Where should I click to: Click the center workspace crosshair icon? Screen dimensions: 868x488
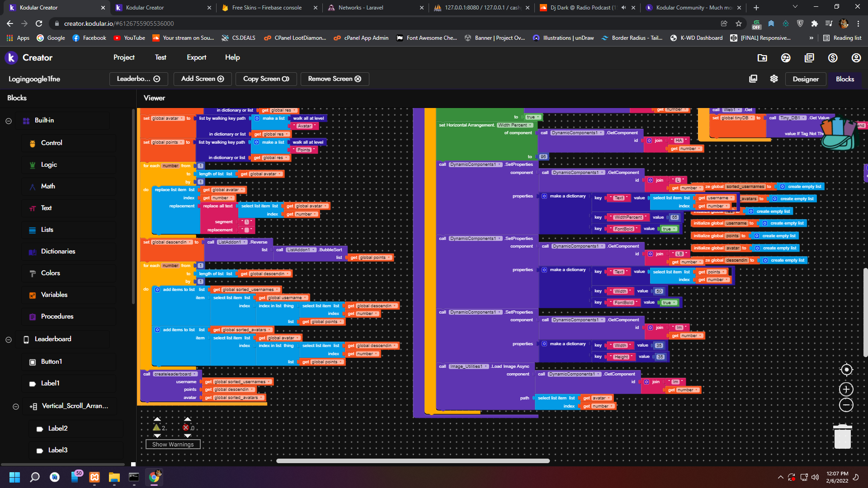click(x=846, y=370)
